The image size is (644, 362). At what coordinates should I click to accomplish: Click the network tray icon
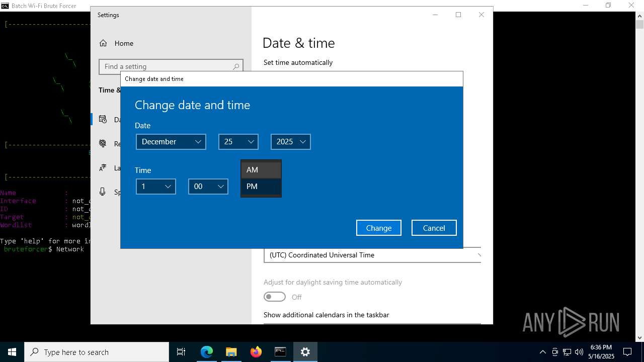(567, 352)
